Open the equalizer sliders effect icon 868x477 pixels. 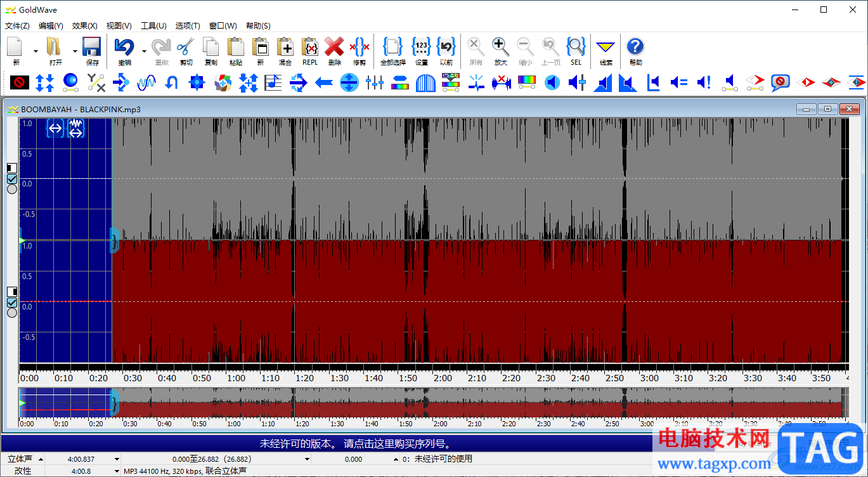pyautogui.click(x=375, y=82)
